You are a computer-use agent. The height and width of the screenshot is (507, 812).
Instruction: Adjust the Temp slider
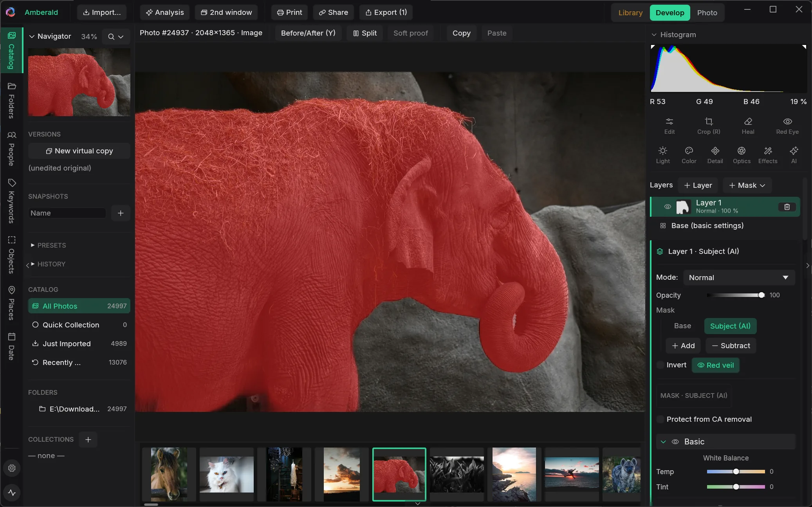pos(736,472)
